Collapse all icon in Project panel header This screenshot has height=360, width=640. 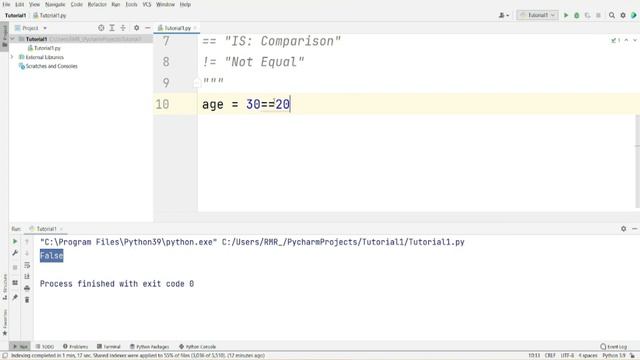(x=123, y=28)
